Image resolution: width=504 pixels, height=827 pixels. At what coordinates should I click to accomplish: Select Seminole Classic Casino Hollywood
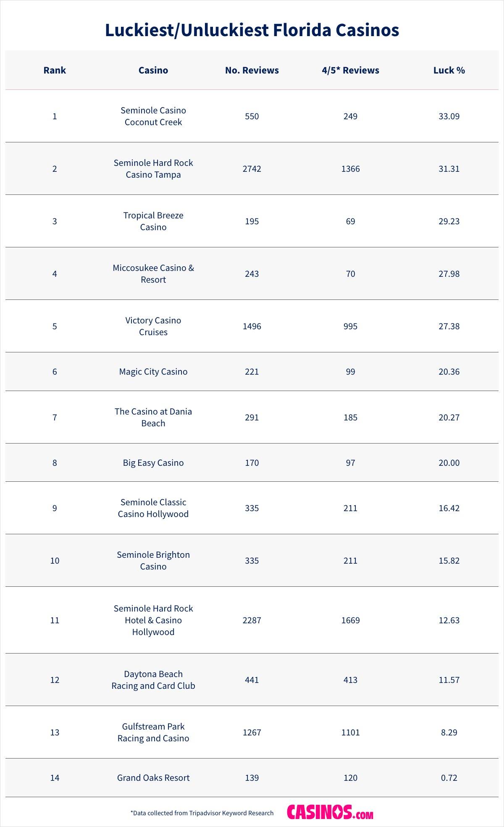153,508
